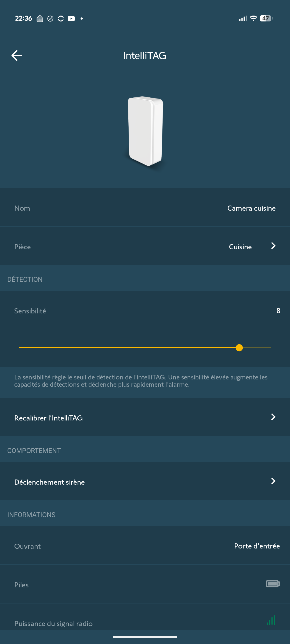The width and height of the screenshot is (290, 644).
Task: Edit the Nom field Camera cuisine
Action: click(x=251, y=208)
